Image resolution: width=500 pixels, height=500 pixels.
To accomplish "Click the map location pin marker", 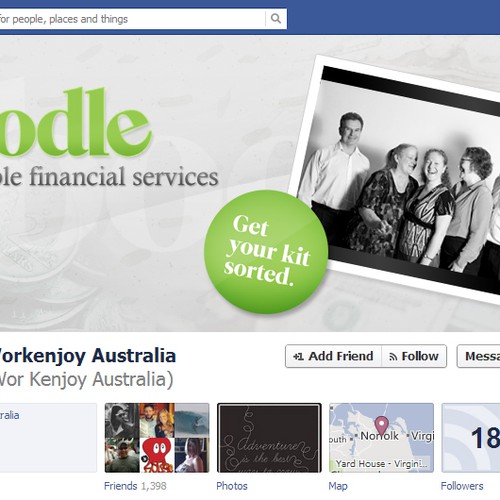I will pos(381,426).
